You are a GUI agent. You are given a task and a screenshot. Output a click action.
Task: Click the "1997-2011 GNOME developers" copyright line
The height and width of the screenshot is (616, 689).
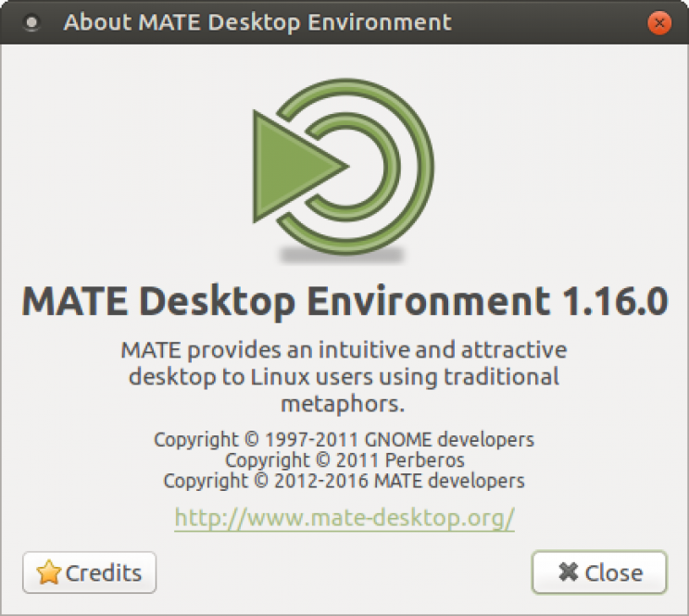click(x=344, y=440)
